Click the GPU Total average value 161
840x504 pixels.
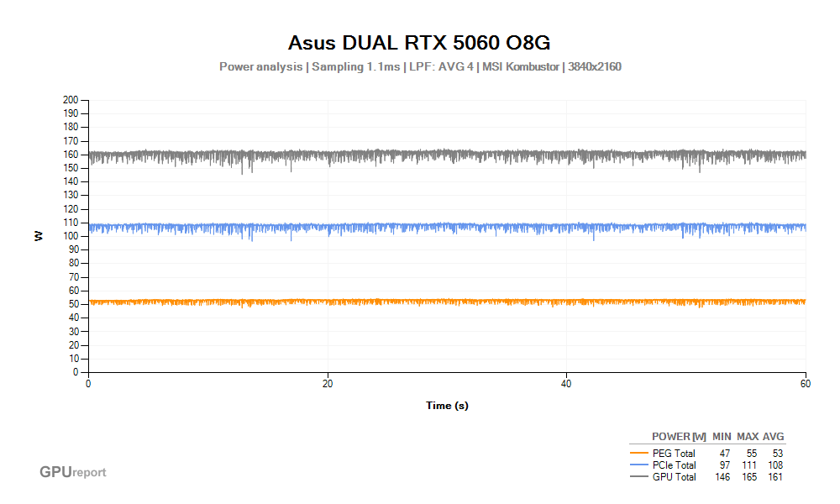775,477
